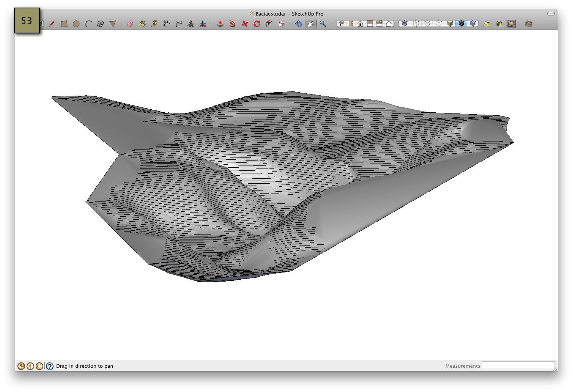This screenshot has width=573, height=392.
Task: Select the 3D Text tool
Action: [191, 24]
